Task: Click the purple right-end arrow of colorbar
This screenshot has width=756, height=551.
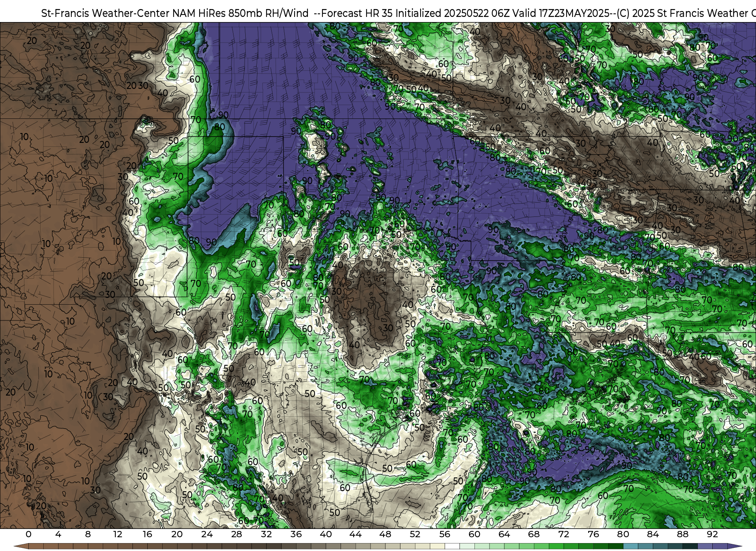Action: 734,546
